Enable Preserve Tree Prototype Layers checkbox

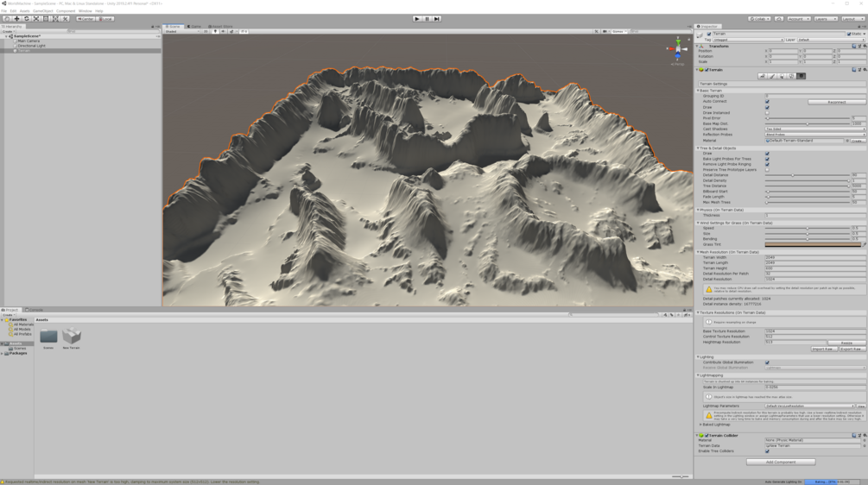tap(767, 170)
